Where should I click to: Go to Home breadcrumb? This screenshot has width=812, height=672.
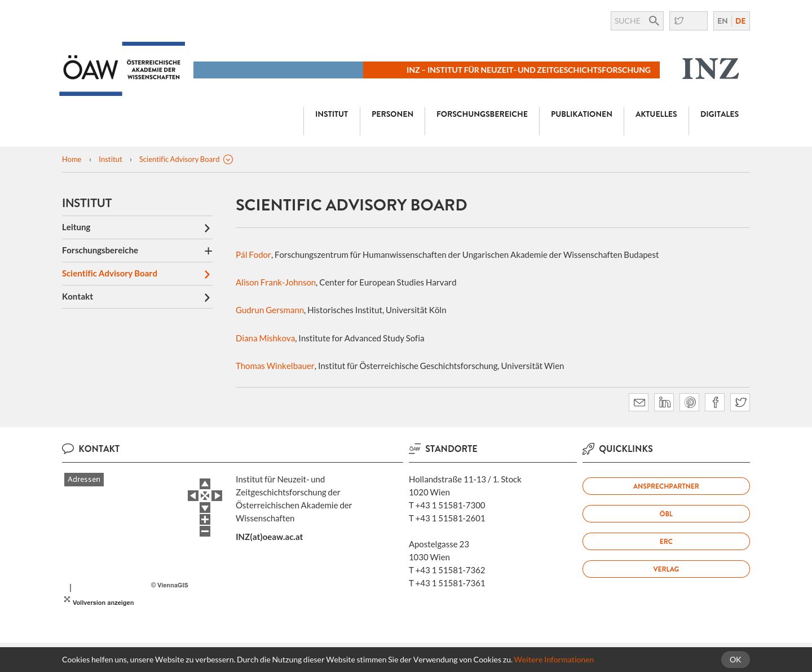coord(72,160)
